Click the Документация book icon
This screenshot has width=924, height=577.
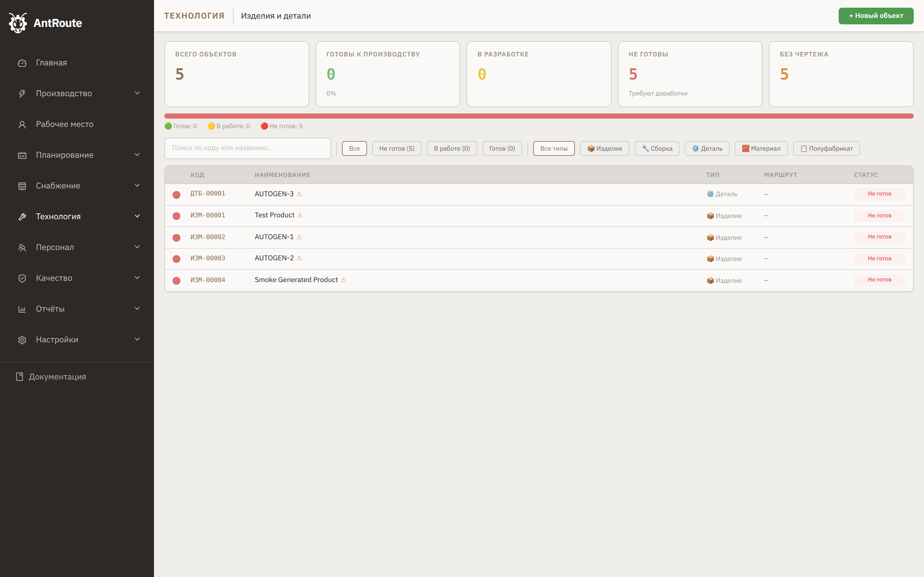tap(20, 377)
